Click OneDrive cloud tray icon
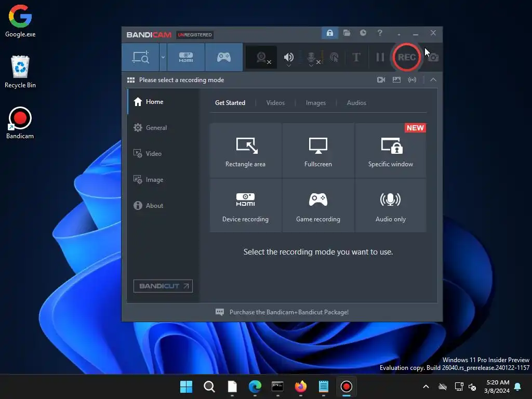Viewport: 532px width, 399px height. (443, 387)
